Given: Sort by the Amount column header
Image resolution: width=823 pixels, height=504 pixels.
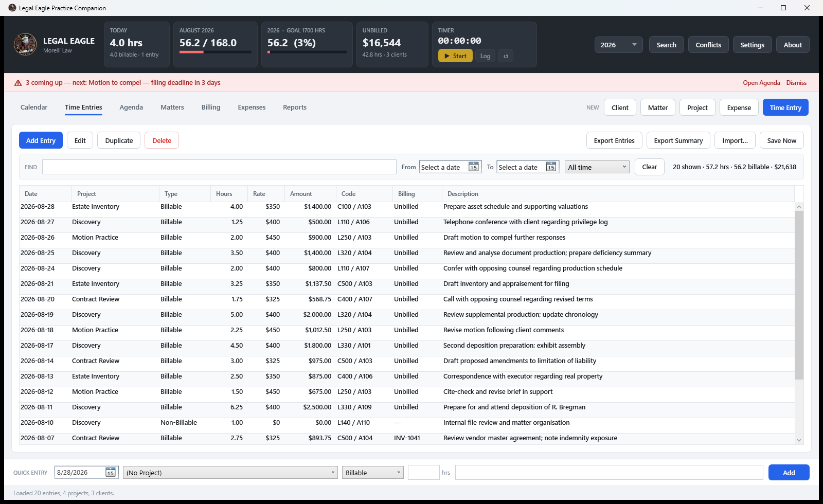Looking at the screenshot, I should pyautogui.click(x=310, y=194).
